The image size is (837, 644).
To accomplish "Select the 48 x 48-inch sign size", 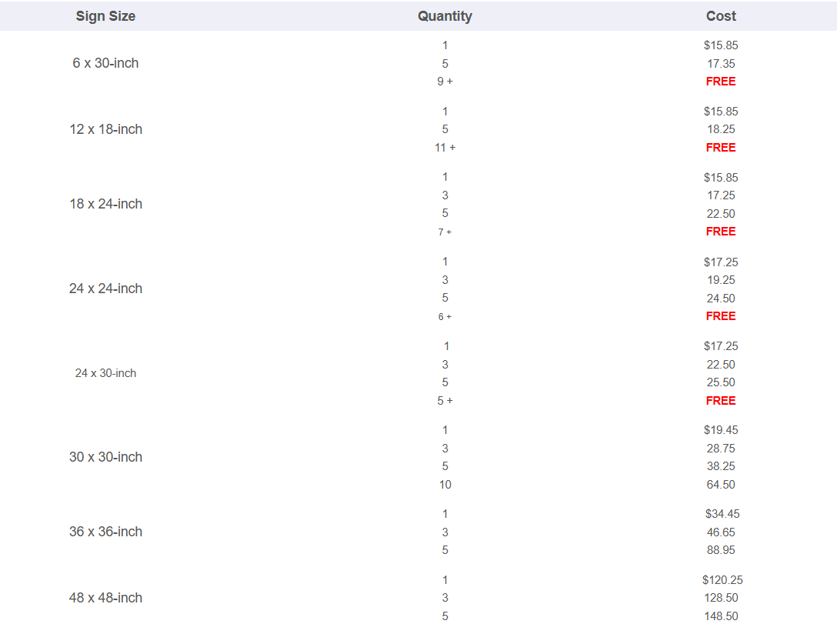I will click(x=105, y=598).
